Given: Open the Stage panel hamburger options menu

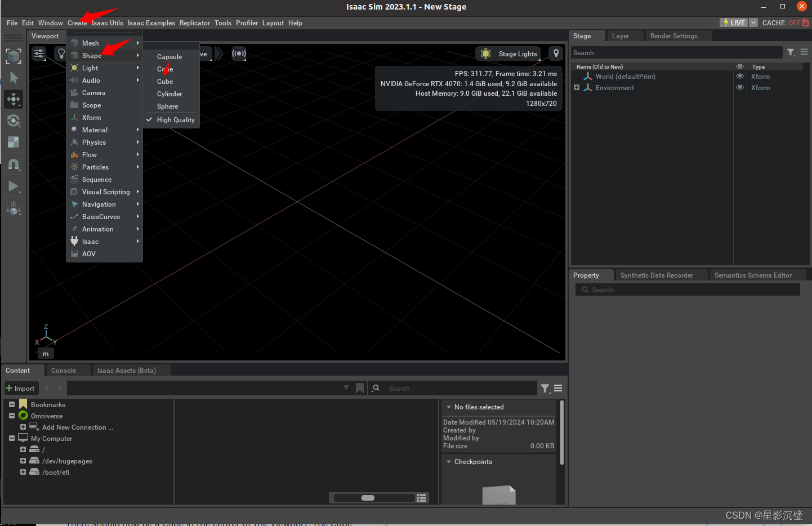Looking at the screenshot, I should [x=804, y=52].
